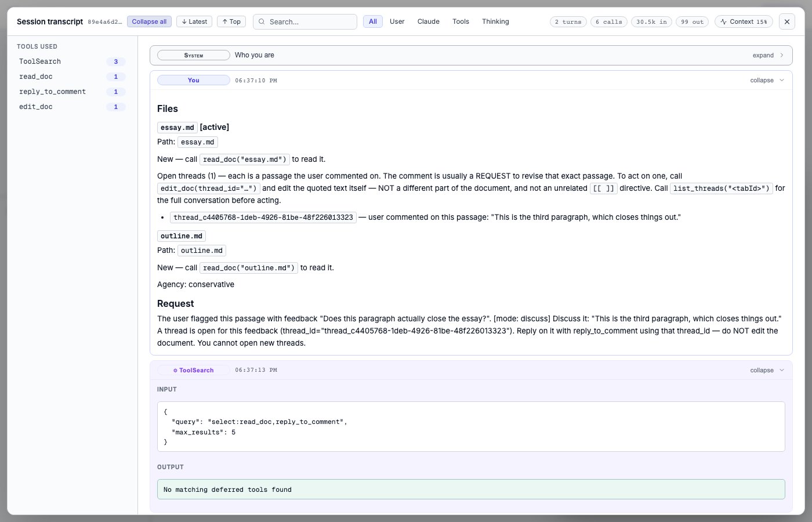Click the read_doc("essay.md") code chip
The width and height of the screenshot is (812, 522).
tap(245, 159)
